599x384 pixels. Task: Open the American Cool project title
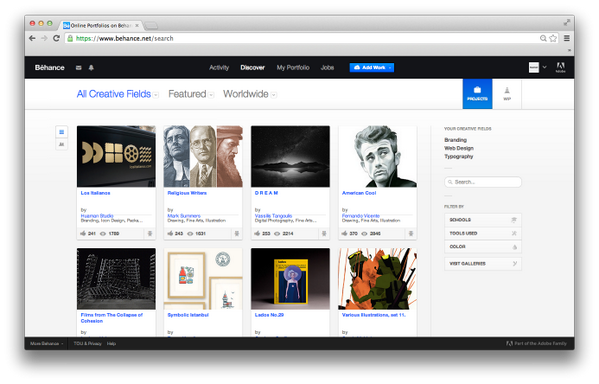(x=359, y=193)
